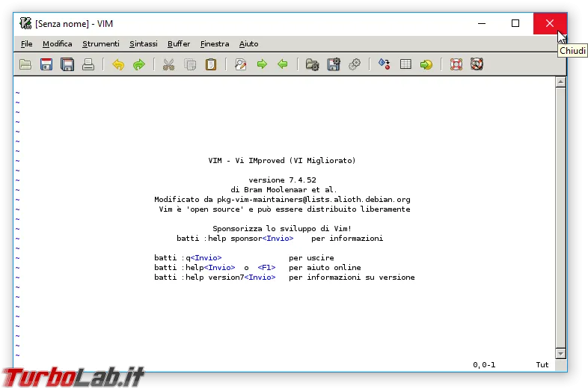This screenshot has width=588, height=389.
Task: Open the Finestra menu
Action: (215, 44)
